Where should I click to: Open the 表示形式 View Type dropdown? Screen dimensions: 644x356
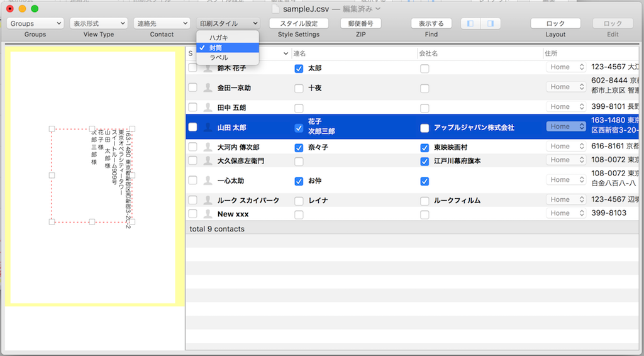[98, 23]
